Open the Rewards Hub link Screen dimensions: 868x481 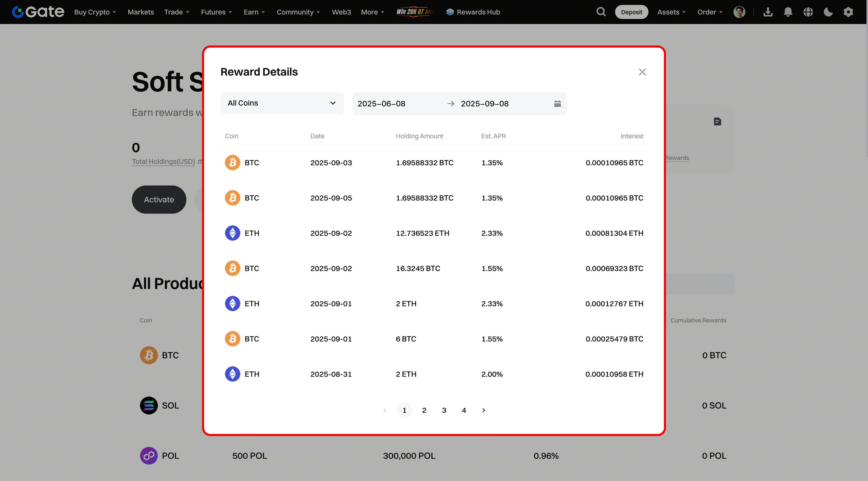pos(473,12)
